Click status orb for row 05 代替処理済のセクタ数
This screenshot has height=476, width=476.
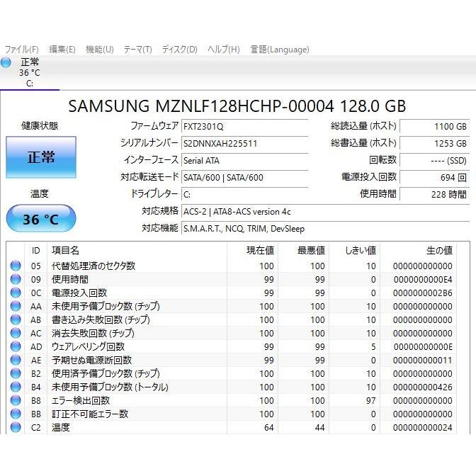(16, 266)
